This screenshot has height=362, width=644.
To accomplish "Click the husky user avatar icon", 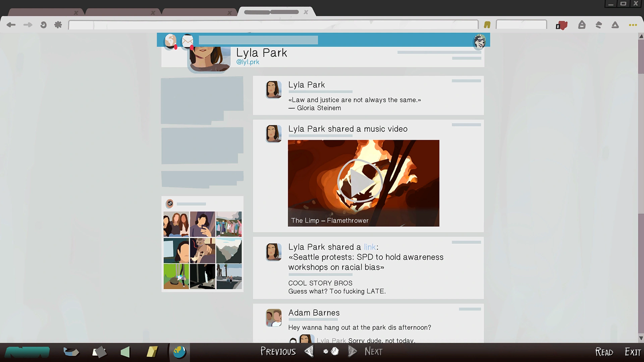I will click(480, 42).
